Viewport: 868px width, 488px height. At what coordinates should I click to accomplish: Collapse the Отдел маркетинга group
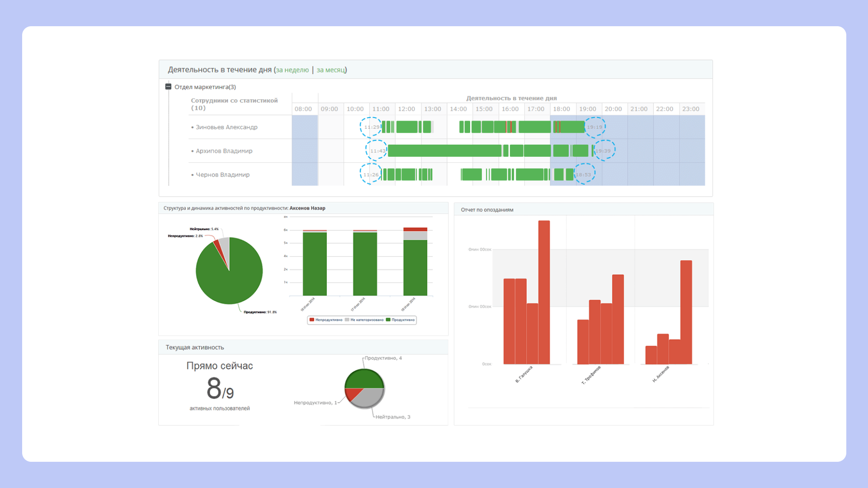point(168,87)
